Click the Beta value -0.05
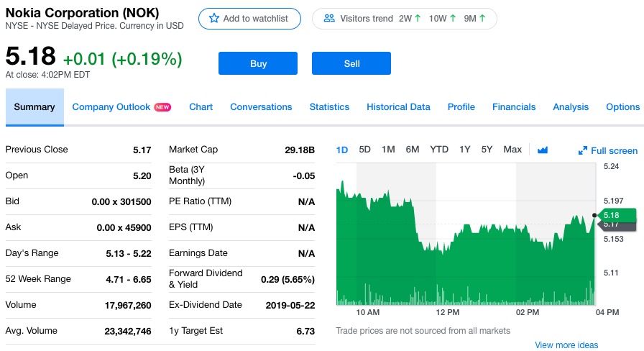Viewport: 644px width, 351px height. pos(304,176)
